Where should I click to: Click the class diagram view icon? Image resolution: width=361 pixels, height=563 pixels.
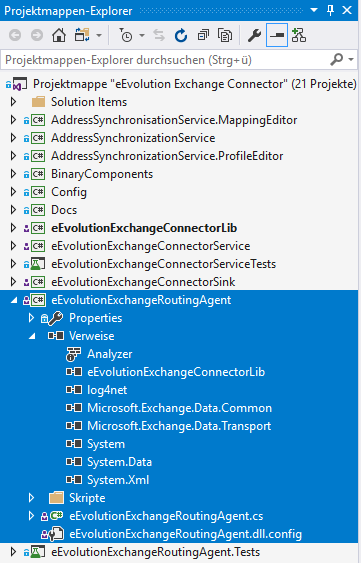pos(299,35)
